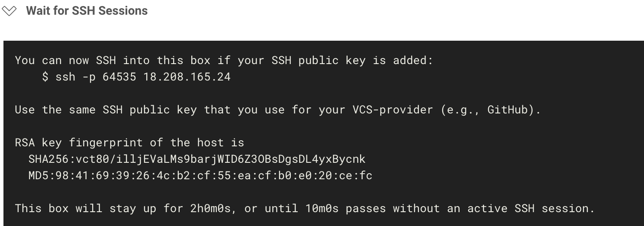Click the line starting You can now SSH

click(x=224, y=61)
